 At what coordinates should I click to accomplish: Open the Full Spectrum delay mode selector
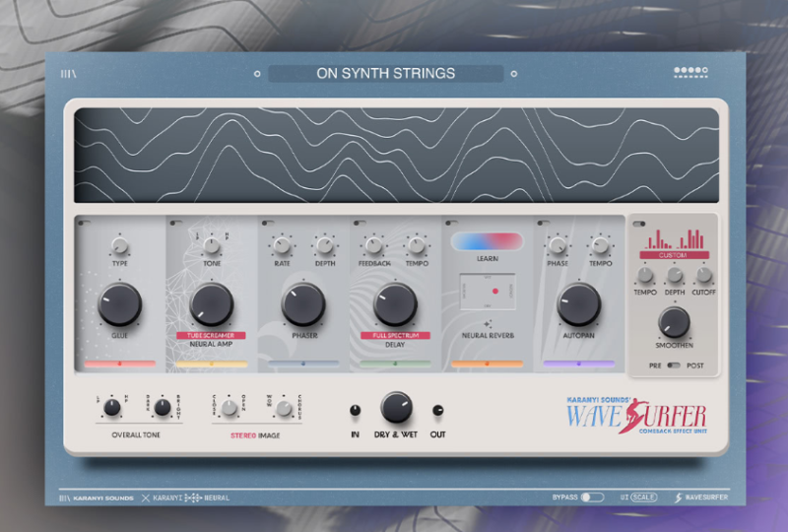tap(396, 336)
